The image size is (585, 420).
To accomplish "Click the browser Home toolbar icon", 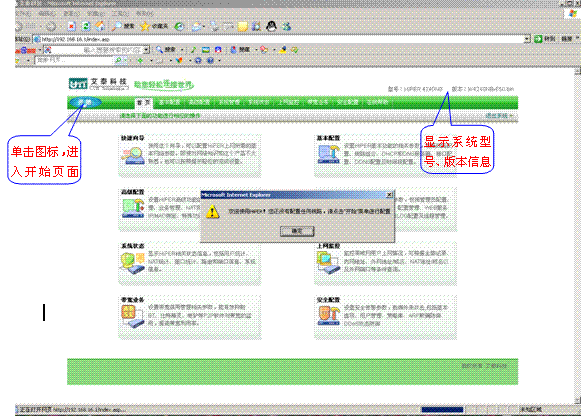I will pos(100,26).
